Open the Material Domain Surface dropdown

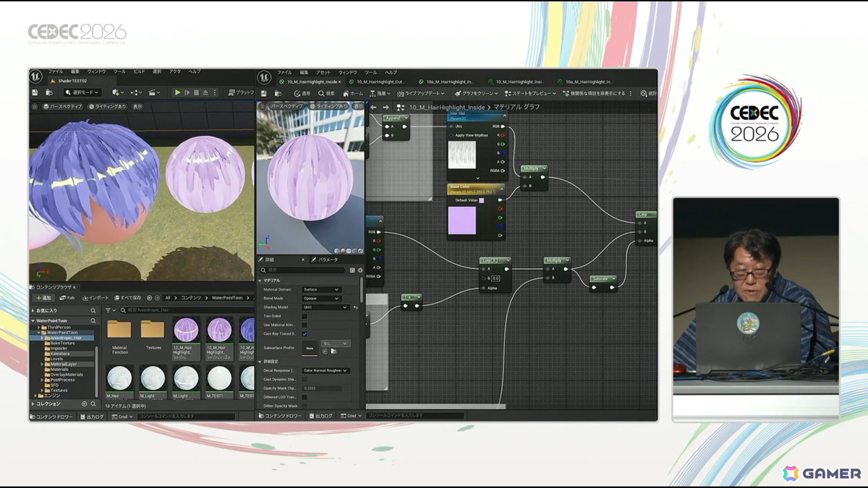click(x=321, y=289)
